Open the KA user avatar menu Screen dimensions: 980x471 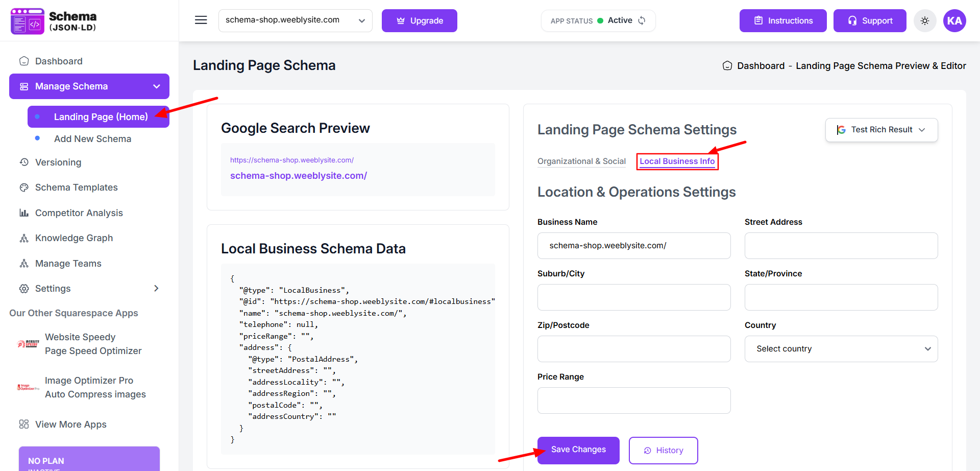point(954,21)
